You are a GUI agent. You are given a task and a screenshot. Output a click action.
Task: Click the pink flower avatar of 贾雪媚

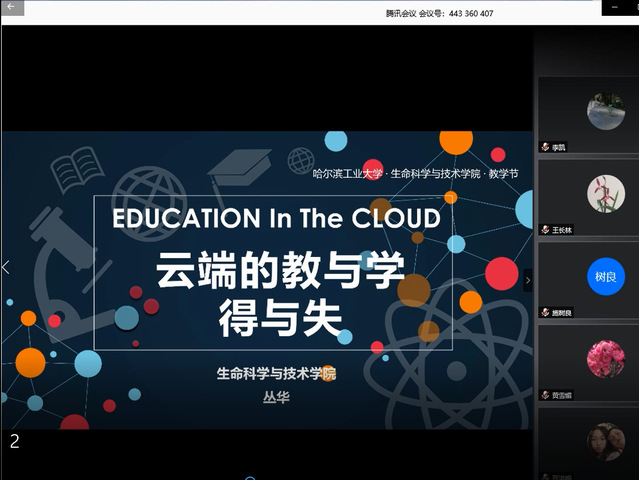click(604, 359)
